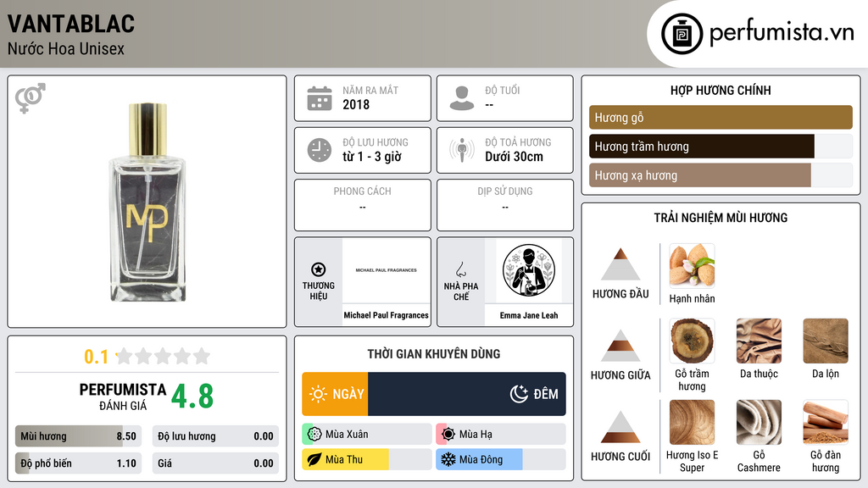
Task: Click the 0.1 user rating value
Action: coord(97,357)
